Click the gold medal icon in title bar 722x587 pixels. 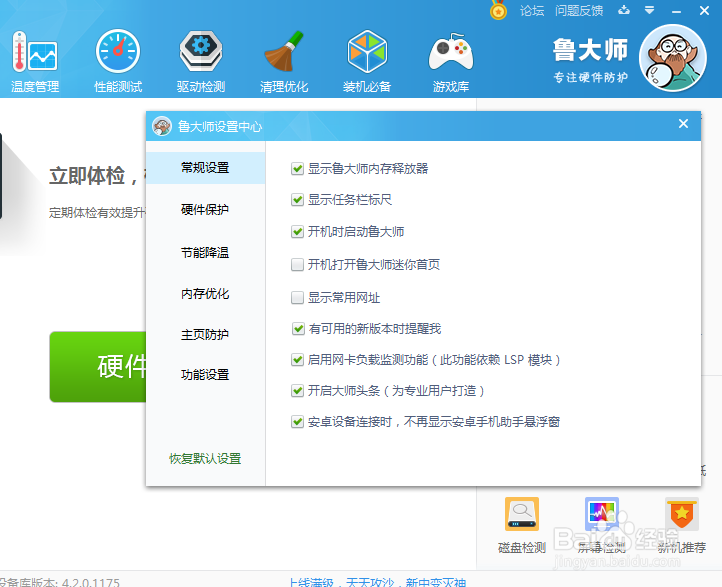click(498, 10)
